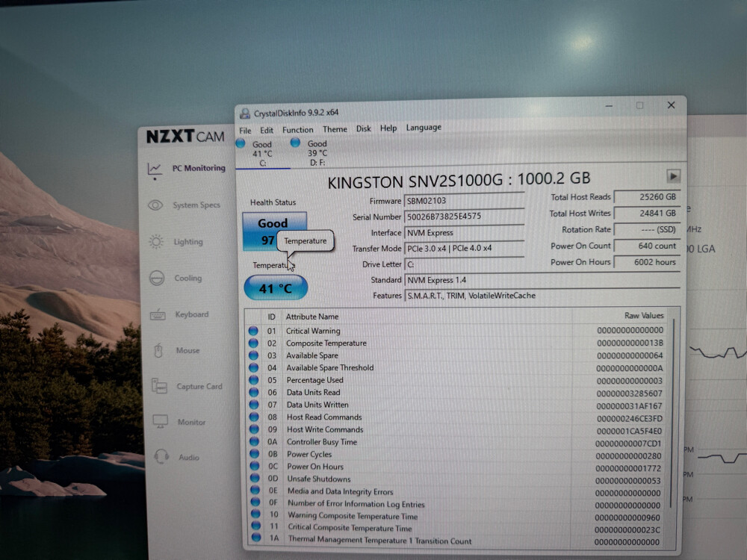Open Lighting in NZXT CAM sidebar
Screen dimensions: 747x560
pos(176,242)
